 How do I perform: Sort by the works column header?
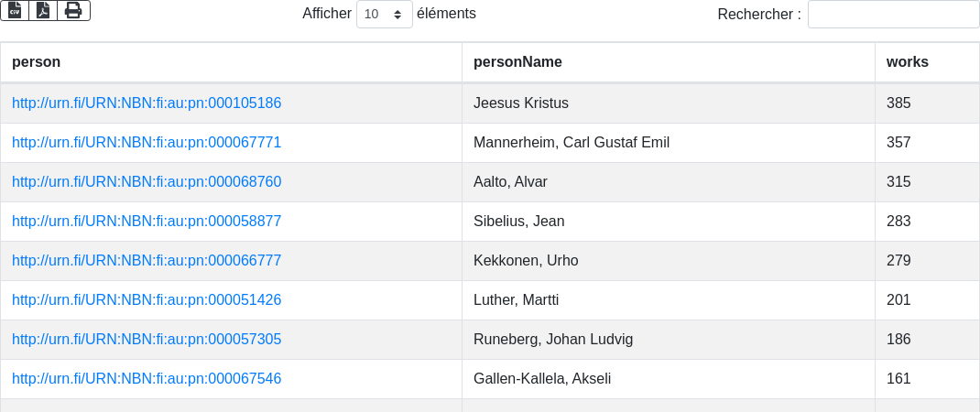point(907,62)
